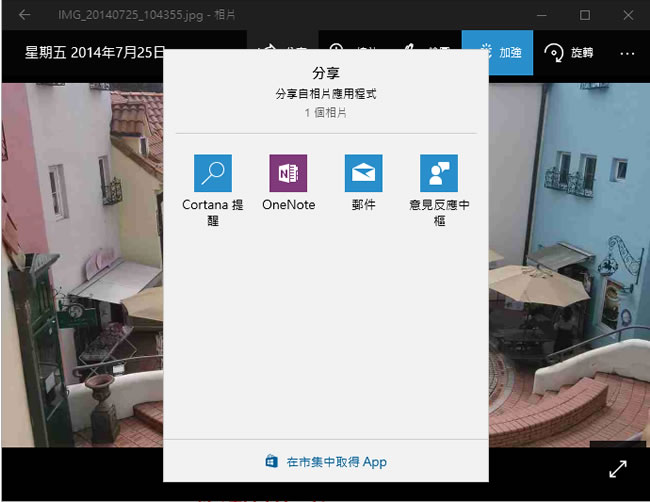Rotate the photo with 旋轉
650x502 pixels.
pyautogui.click(x=569, y=53)
